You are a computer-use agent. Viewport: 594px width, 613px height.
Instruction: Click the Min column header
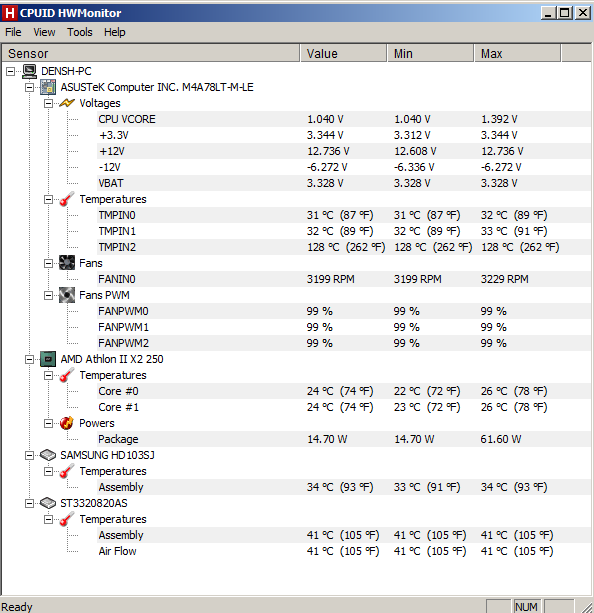(x=431, y=53)
